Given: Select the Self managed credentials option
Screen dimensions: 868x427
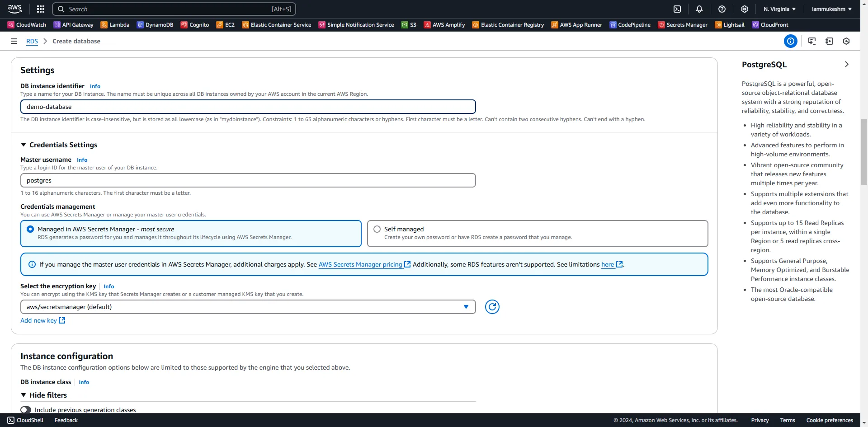Looking at the screenshot, I should pyautogui.click(x=377, y=229).
